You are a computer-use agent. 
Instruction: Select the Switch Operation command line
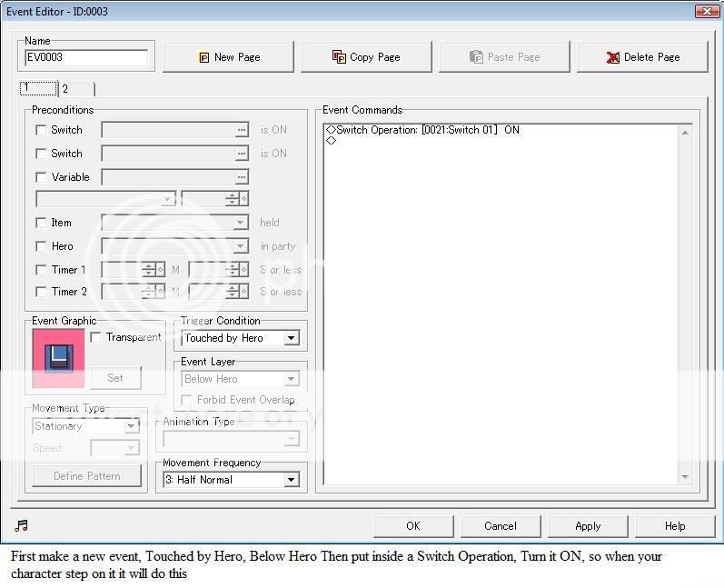[427, 130]
